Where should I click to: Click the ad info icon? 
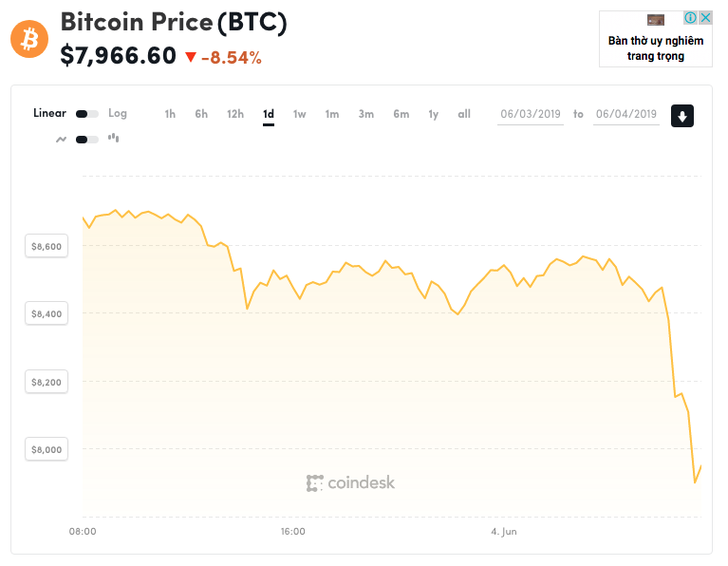click(x=692, y=18)
